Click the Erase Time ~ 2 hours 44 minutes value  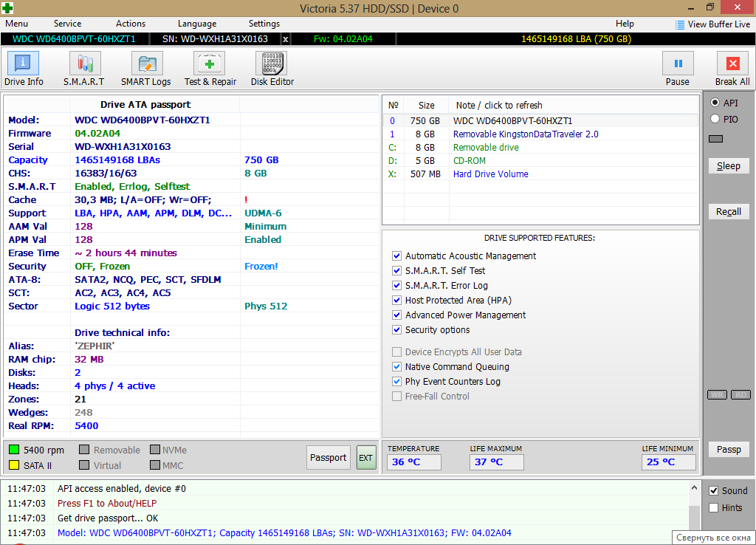[126, 253]
